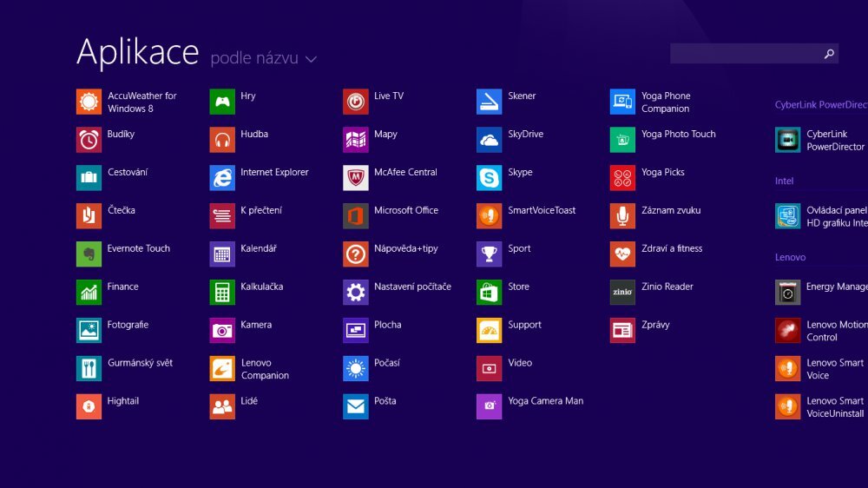Click the chevron next to 'podle názvu'
Screen dimensions: 868x488
311,59
